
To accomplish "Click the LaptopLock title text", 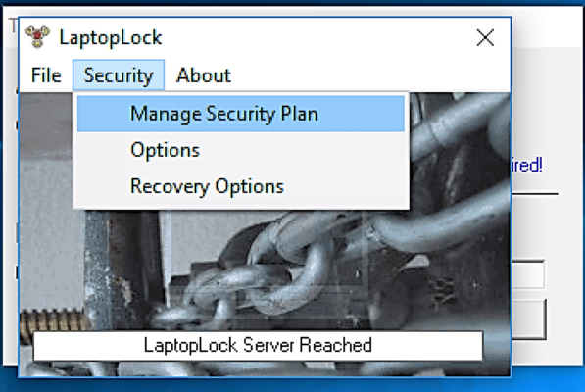I will [x=111, y=37].
